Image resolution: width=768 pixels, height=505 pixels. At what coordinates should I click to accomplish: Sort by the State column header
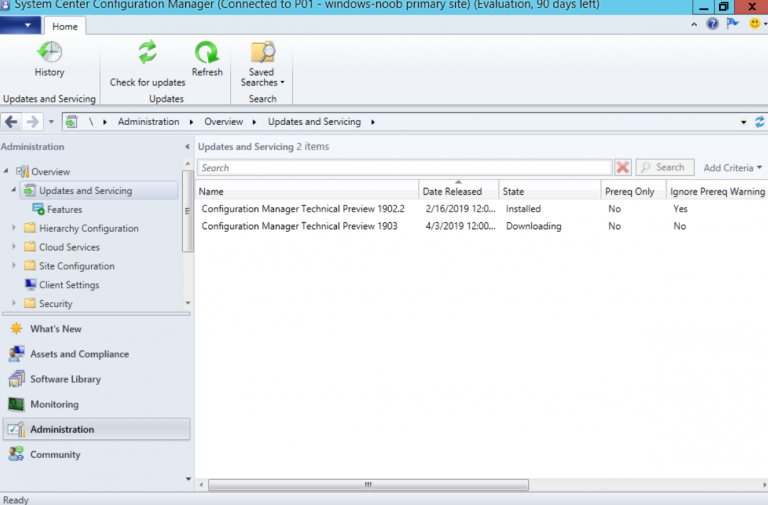(x=550, y=192)
